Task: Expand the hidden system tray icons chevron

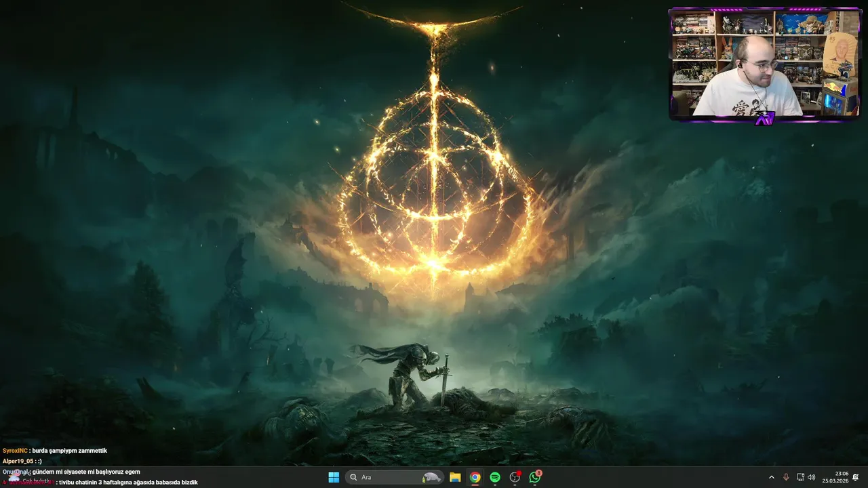Action: click(x=771, y=477)
